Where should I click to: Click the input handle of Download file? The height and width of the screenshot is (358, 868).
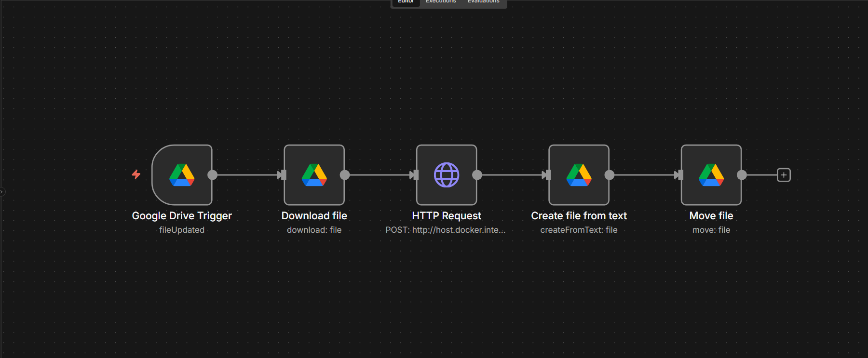pos(284,175)
